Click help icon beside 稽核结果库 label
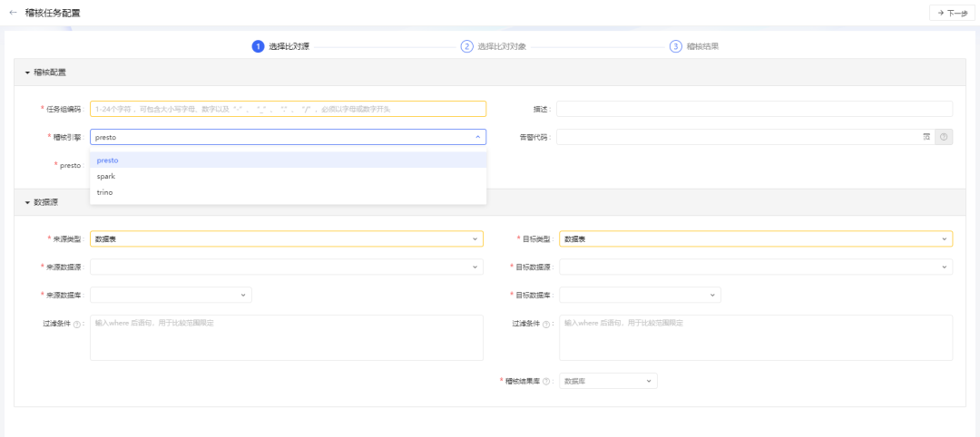 click(x=546, y=382)
